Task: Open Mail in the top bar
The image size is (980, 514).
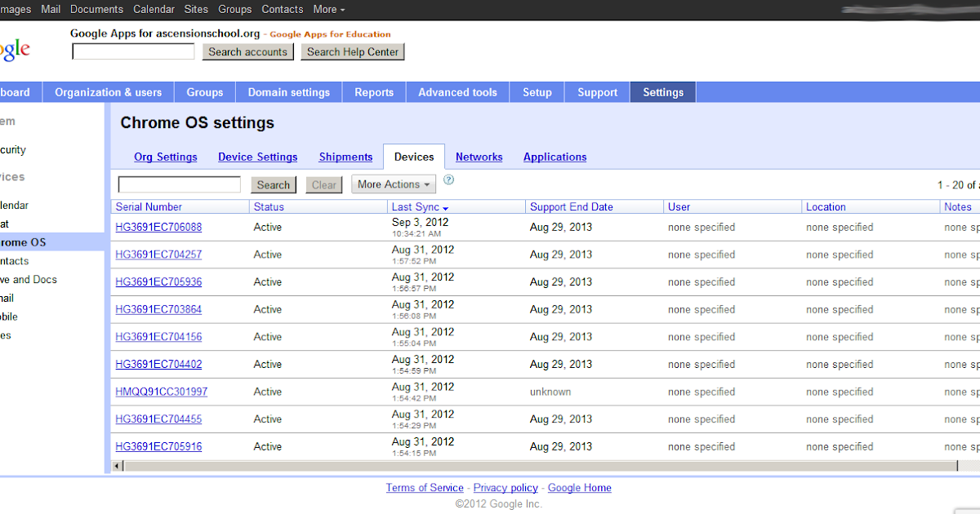Action: pos(51,9)
